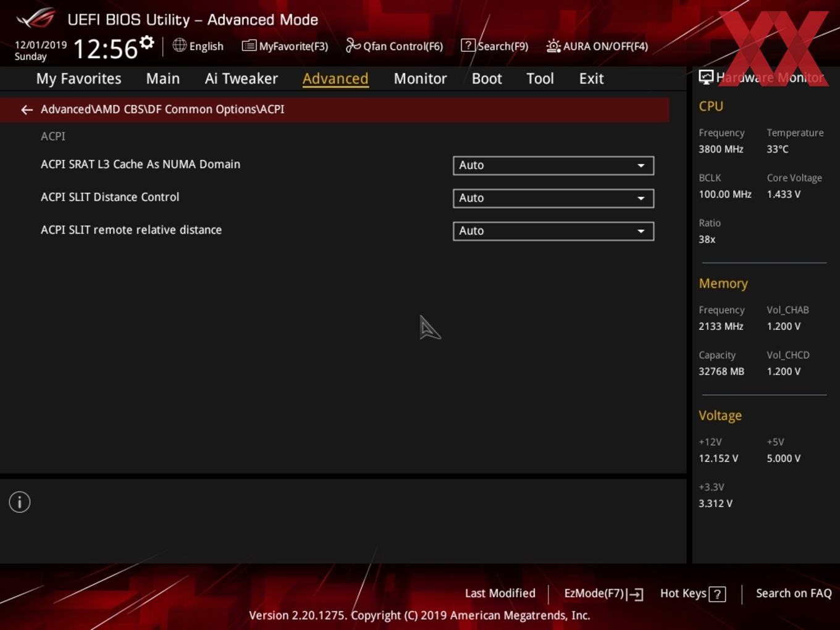The width and height of the screenshot is (840, 630).
Task: Toggle AURA ON/OFF(F4)
Action: [605, 46]
